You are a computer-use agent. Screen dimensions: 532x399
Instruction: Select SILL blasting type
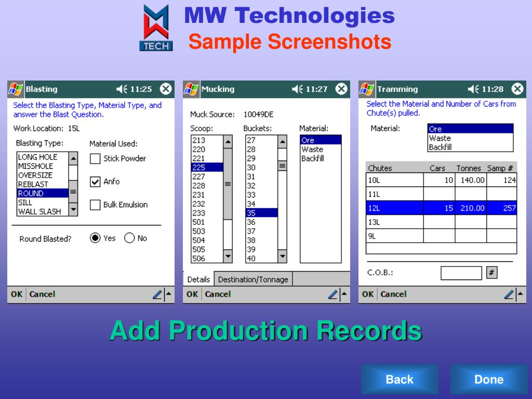click(x=43, y=203)
